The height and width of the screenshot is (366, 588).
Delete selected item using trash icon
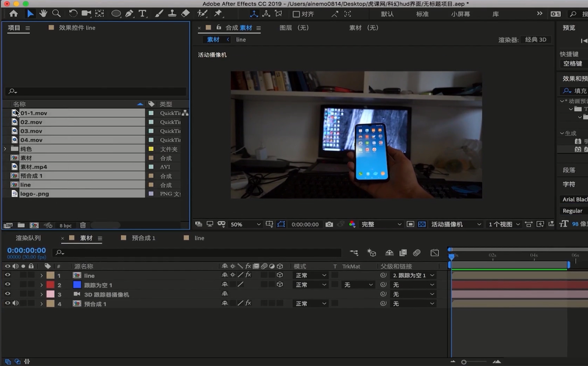click(x=83, y=225)
